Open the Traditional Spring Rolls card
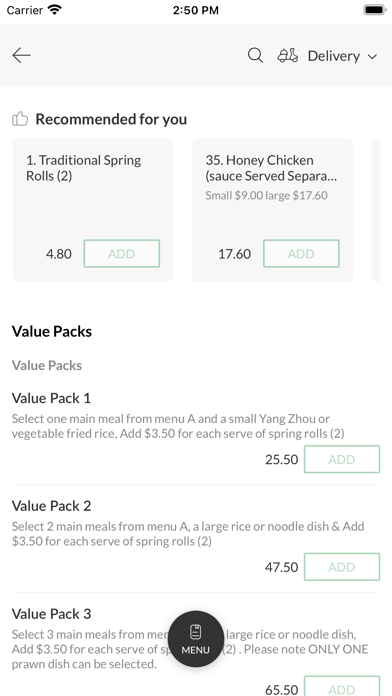 [93, 210]
